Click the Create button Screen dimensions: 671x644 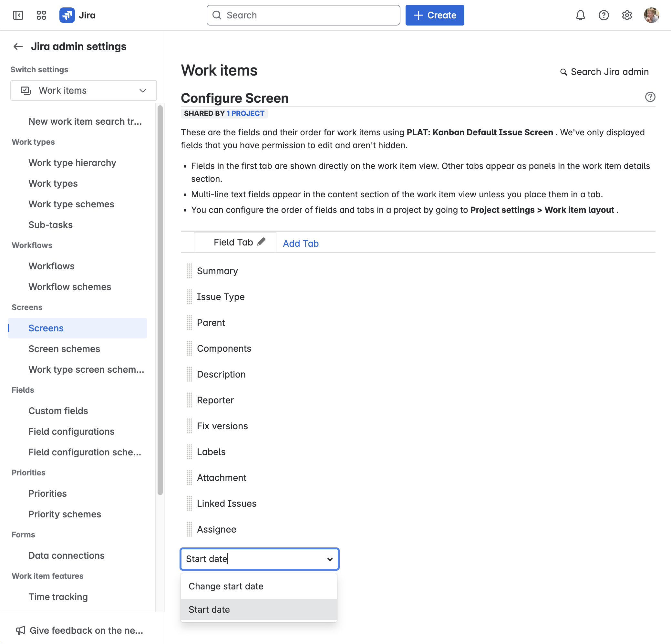click(435, 15)
